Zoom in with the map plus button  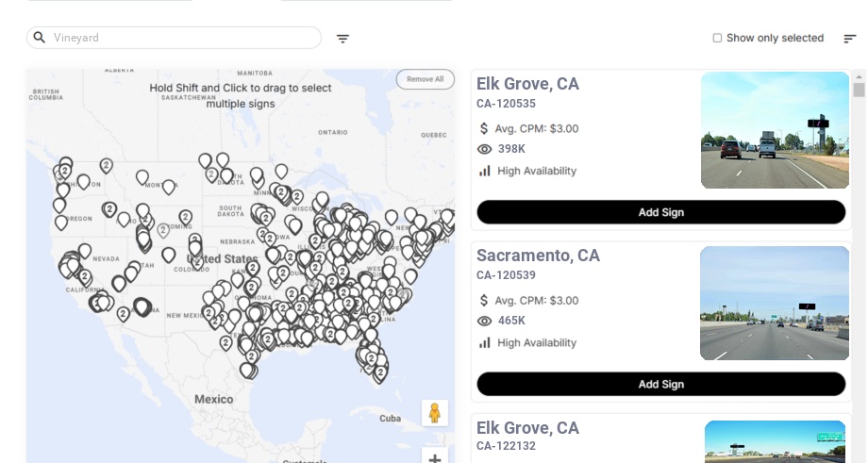point(434,458)
